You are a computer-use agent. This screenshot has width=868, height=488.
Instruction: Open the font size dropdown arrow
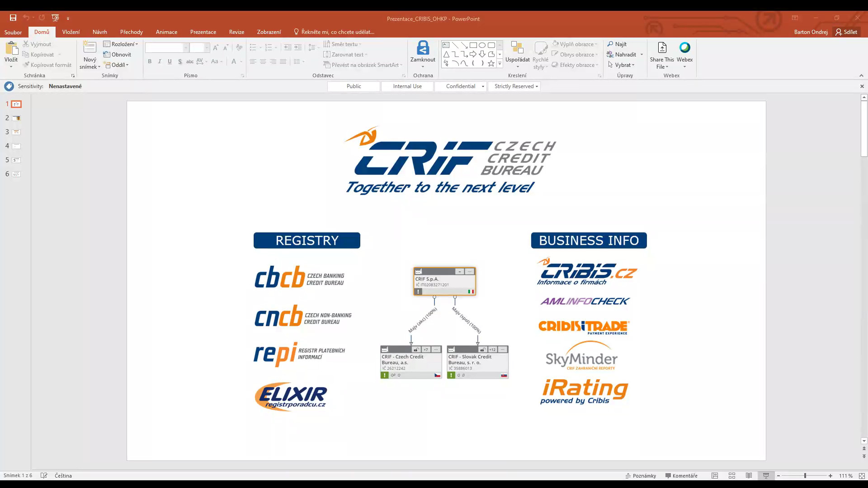207,47
